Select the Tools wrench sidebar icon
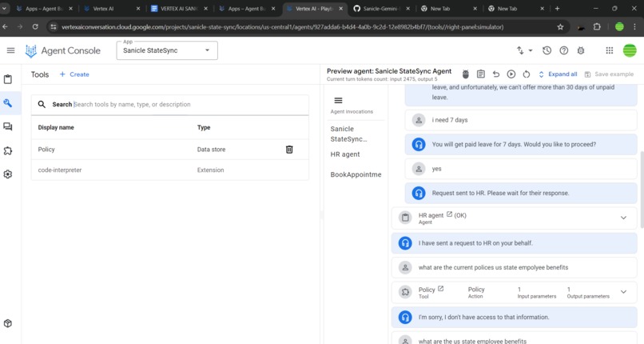The image size is (644, 344). 8,102
